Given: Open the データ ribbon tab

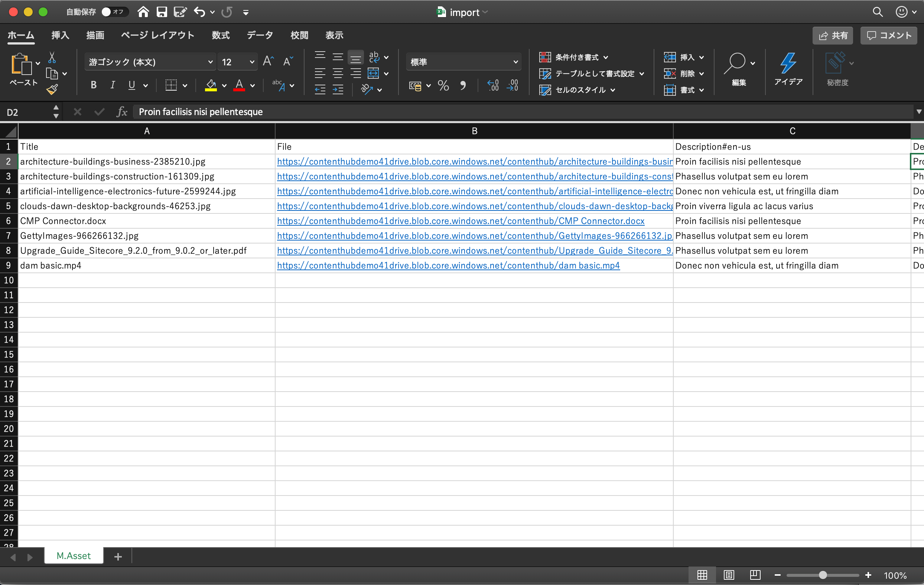Looking at the screenshot, I should point(260,35).
